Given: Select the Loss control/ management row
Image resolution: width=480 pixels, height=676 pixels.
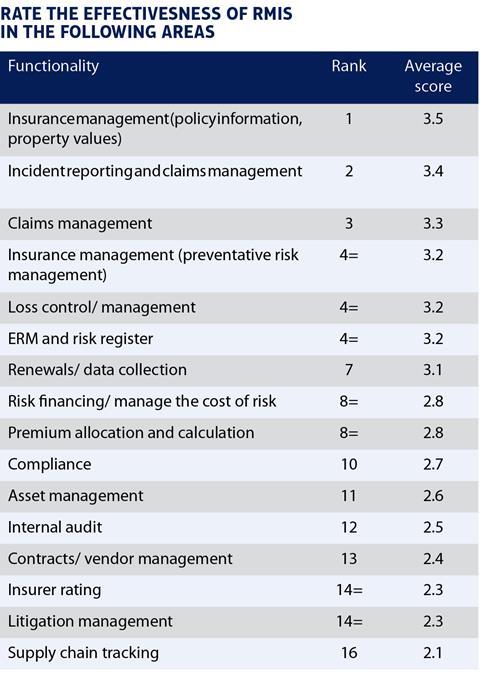Looking at the screenshot, I should 239,307.
